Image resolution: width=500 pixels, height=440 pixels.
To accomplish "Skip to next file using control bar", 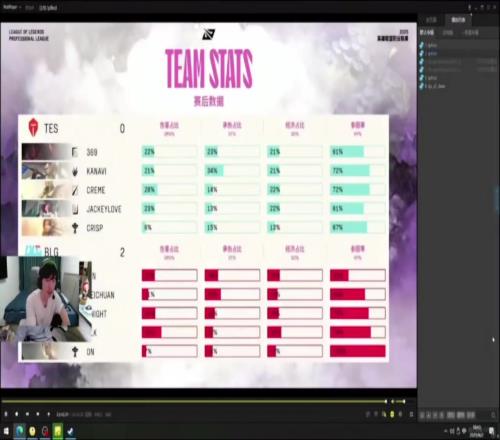I will [38, 414].
